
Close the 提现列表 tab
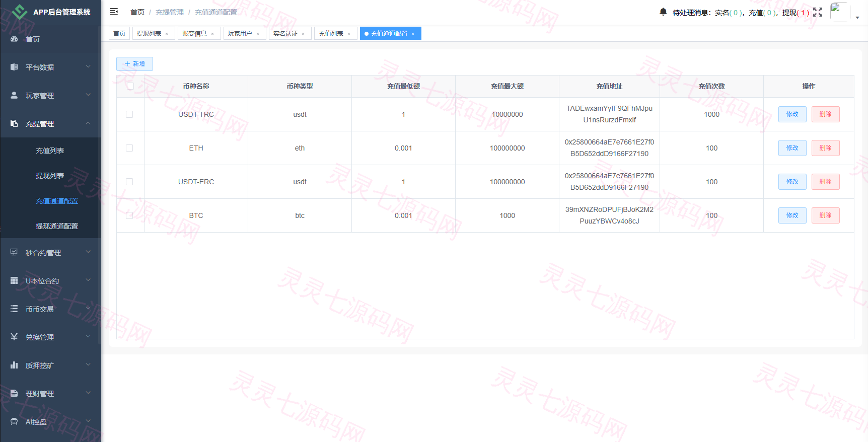(167, 34)
